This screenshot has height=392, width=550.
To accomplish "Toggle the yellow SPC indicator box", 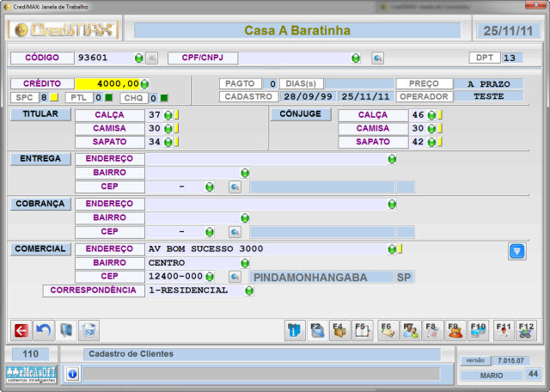I will (x=53, y=98).
